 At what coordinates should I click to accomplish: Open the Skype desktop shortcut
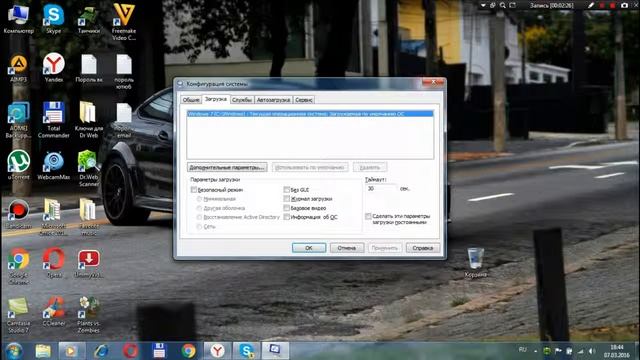tap(53, 18)
